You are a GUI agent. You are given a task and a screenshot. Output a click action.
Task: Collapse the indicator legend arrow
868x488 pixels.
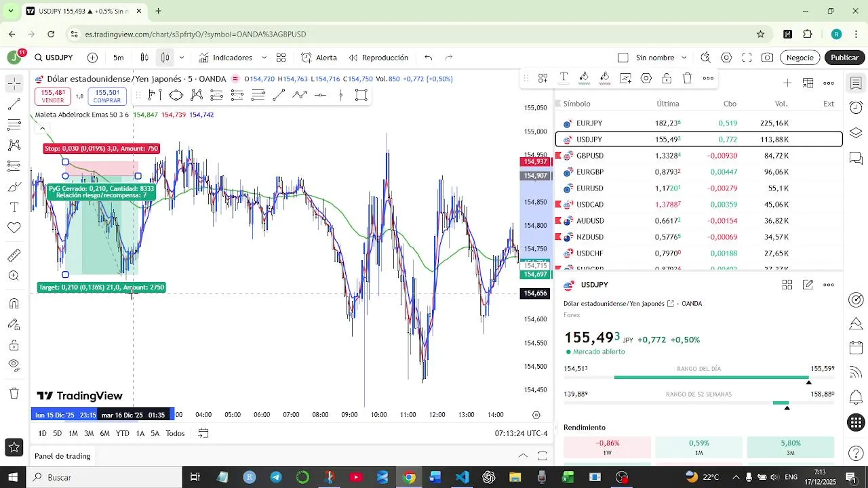(42, 128)
